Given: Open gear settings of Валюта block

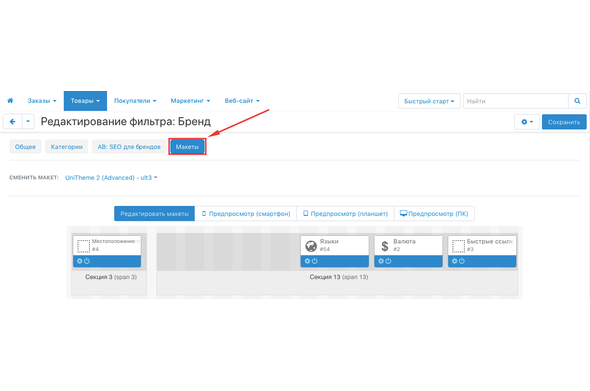Looking at the screenshot, I should coord(381,261).
